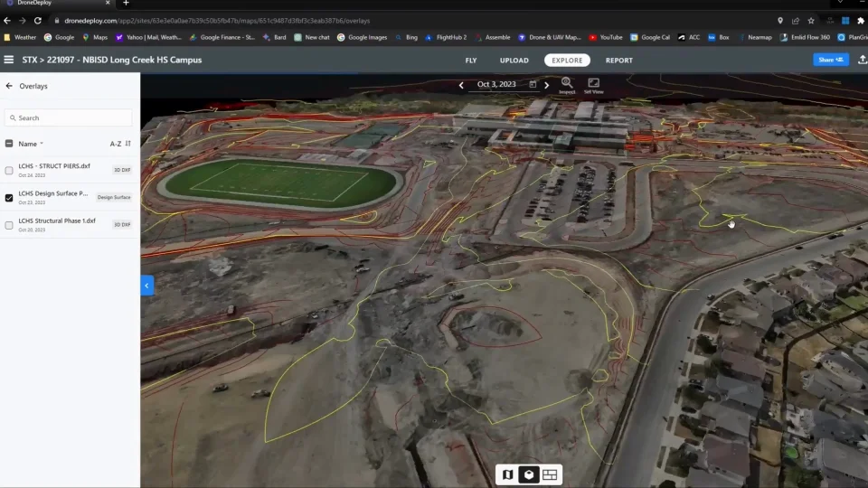The image size is (868, 488).
Task: Activate the Inspect tool
Action: tap(567, 85)
